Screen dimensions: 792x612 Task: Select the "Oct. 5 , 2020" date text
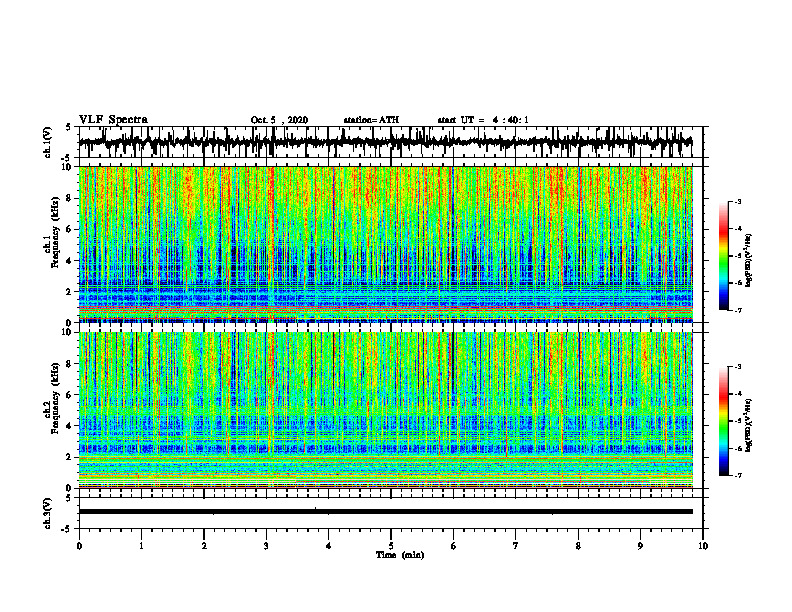tap(279, 120)
